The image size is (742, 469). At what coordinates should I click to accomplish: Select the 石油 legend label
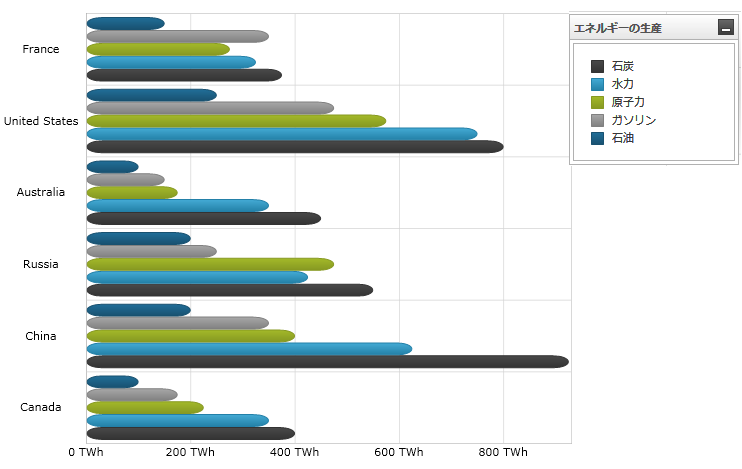pyautogui.click(x=622, y=138)
